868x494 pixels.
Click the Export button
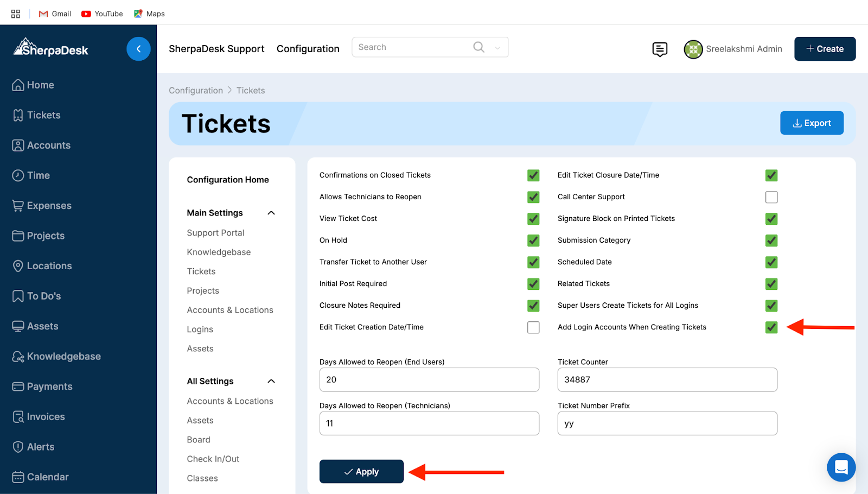click(x=812, y=123)
